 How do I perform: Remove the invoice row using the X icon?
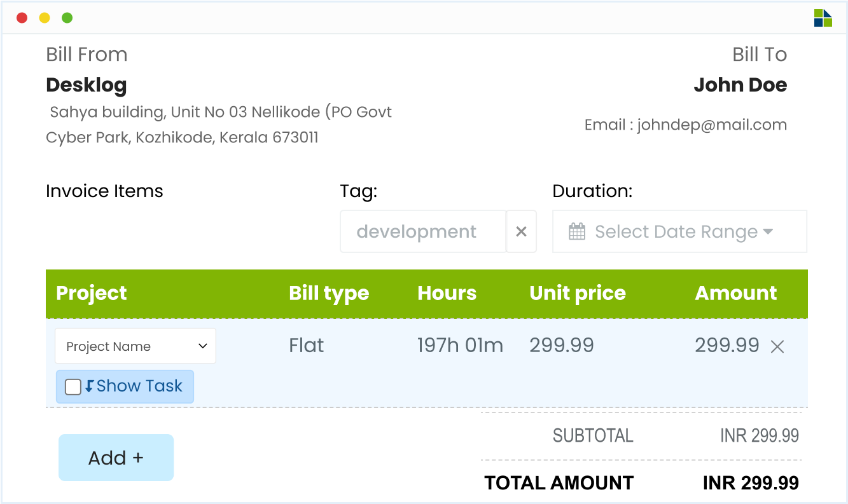pos(777,346)
